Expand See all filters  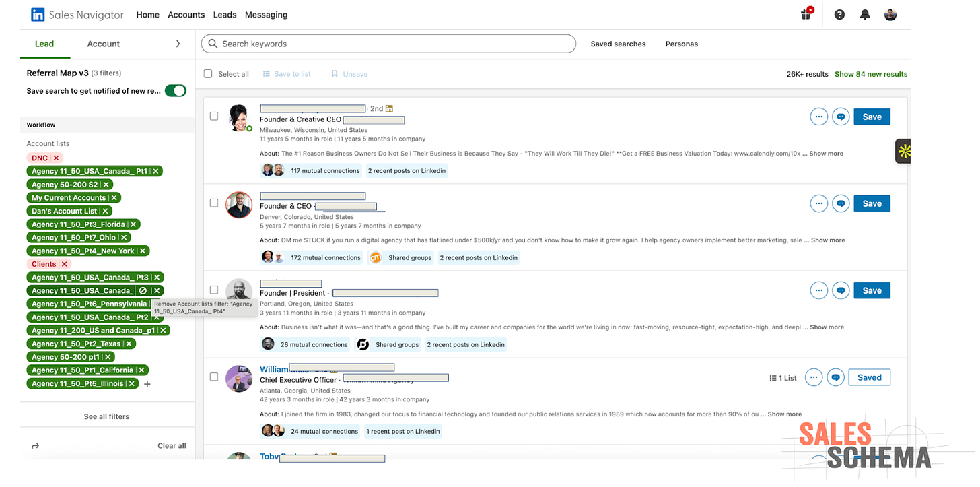(x=106, y=416)
